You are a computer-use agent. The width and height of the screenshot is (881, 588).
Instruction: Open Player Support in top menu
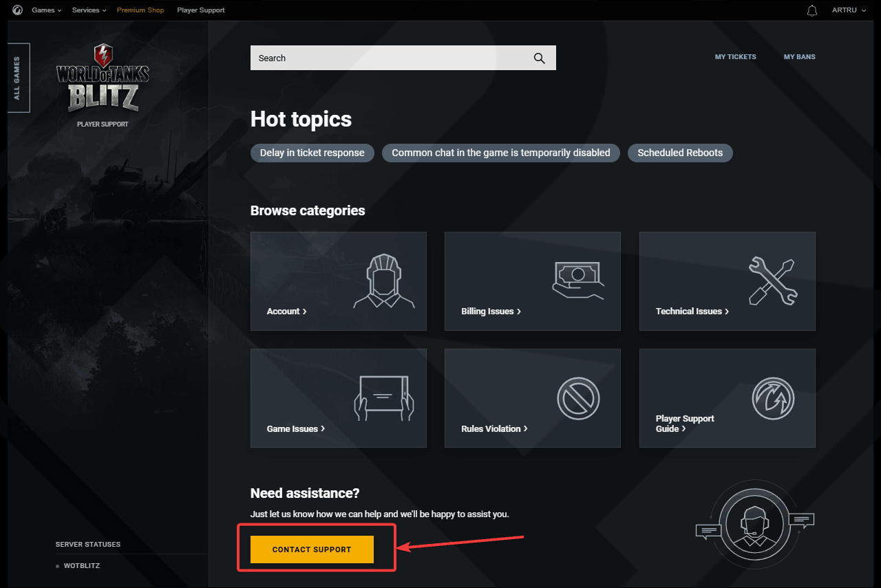point(201,10)
